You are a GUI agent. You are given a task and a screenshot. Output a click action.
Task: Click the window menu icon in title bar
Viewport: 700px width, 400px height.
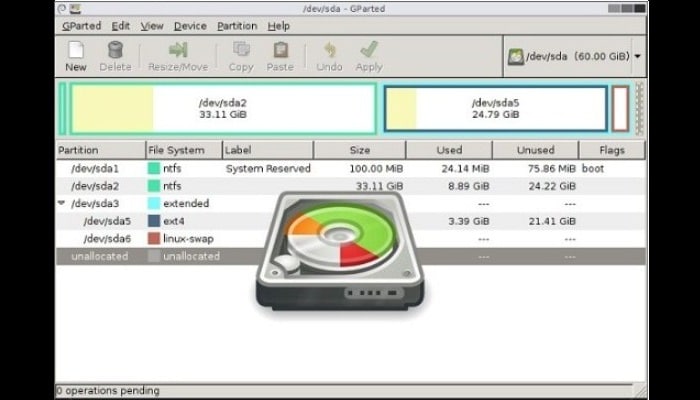(62, 8)
